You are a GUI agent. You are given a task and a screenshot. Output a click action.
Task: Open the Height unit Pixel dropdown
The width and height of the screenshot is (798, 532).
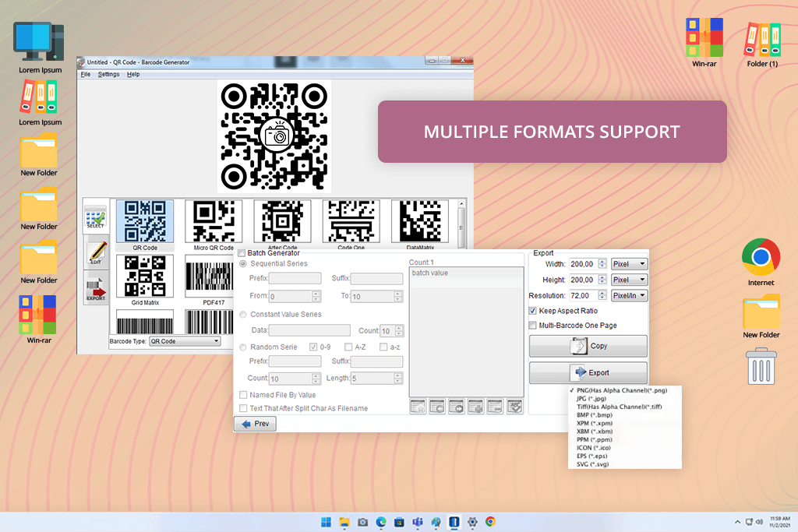tap(629, 280)
